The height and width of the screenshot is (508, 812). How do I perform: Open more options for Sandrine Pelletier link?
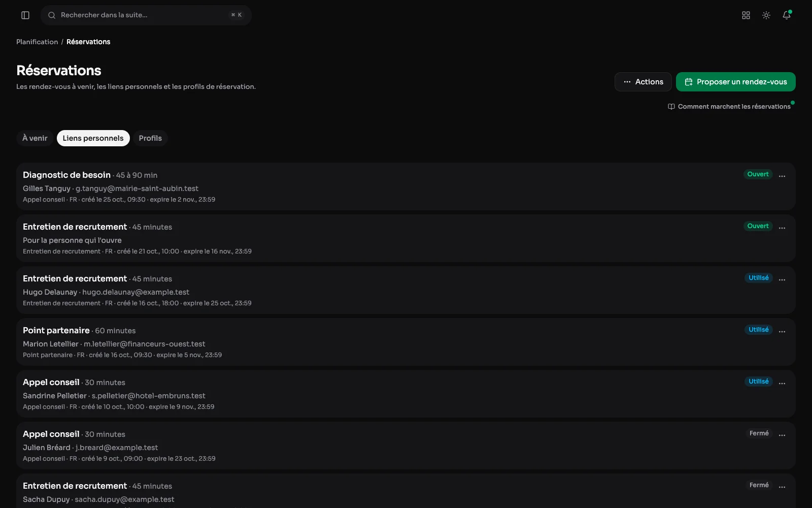point(782,383)
